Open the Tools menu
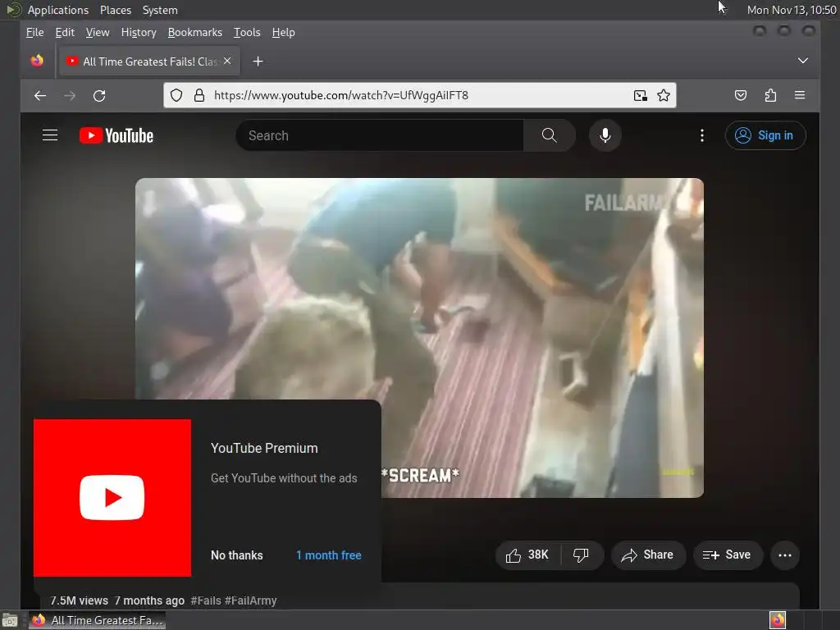This screenshot has width=840, height=630. coord(247,33)
